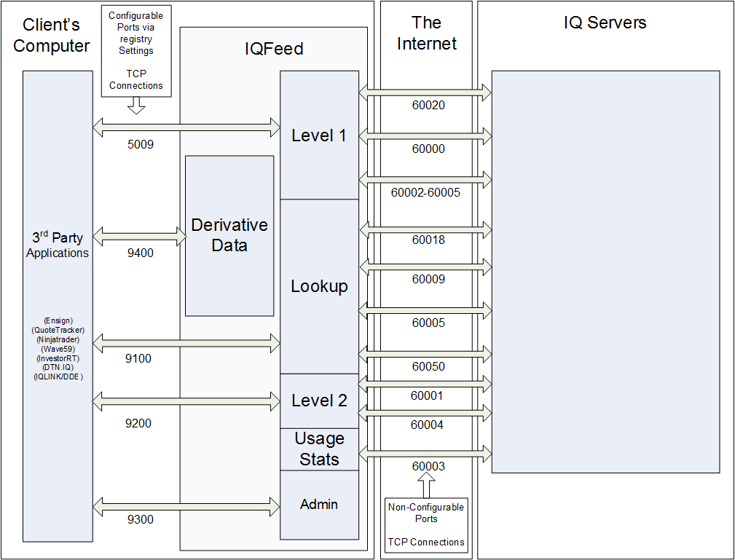Click the double arrow above 5009
The width and height of the screenshot is (735, 560).
(186, 127)
